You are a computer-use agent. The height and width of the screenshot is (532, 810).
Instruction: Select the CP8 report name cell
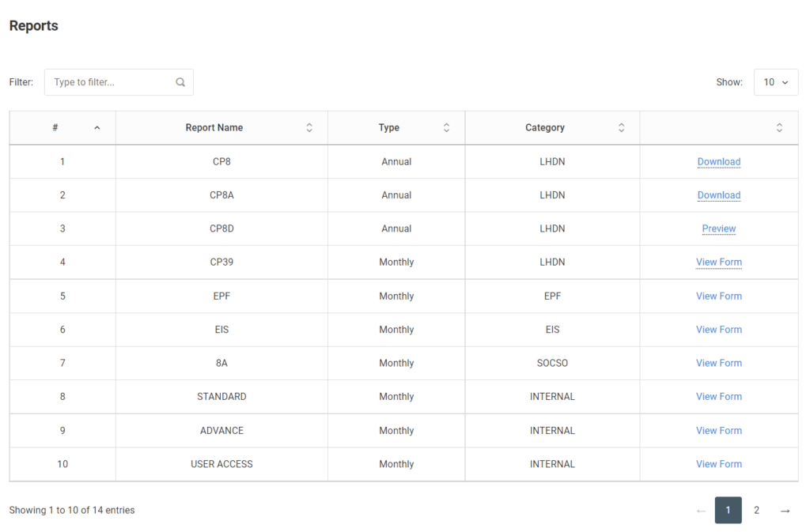[x=221, y=161]
